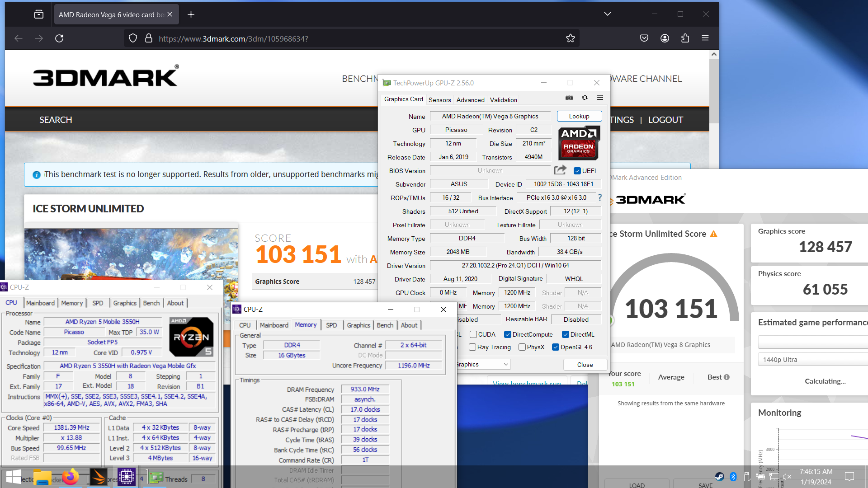Click the info icon next to Best
The image size is (868, 488).
726,377
